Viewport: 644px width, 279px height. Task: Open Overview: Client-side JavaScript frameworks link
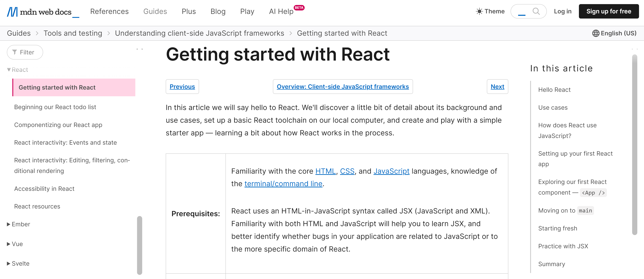pos(343,87)
